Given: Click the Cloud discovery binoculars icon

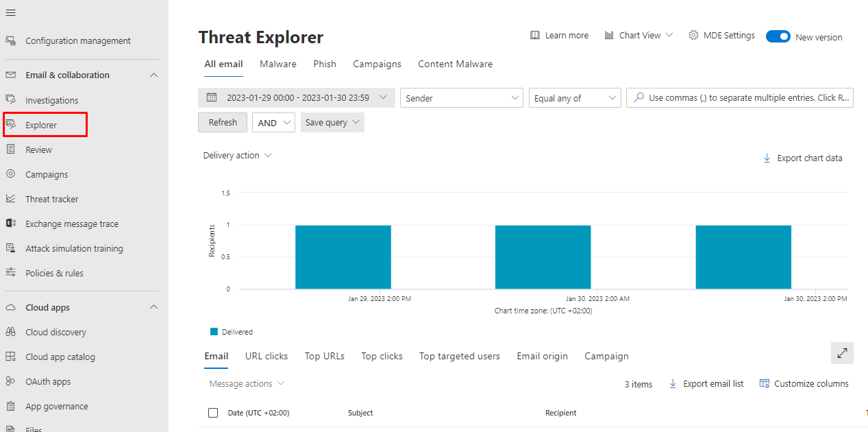Looking at the screenshot, I should pyautogui.click(x=11, y=332).
